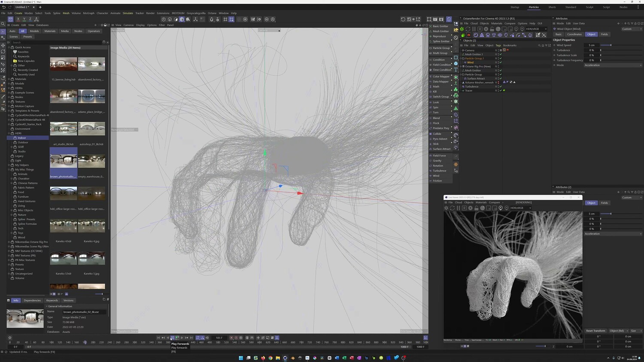
Task: Click the Reset Transform button
Action: (595, 331)
